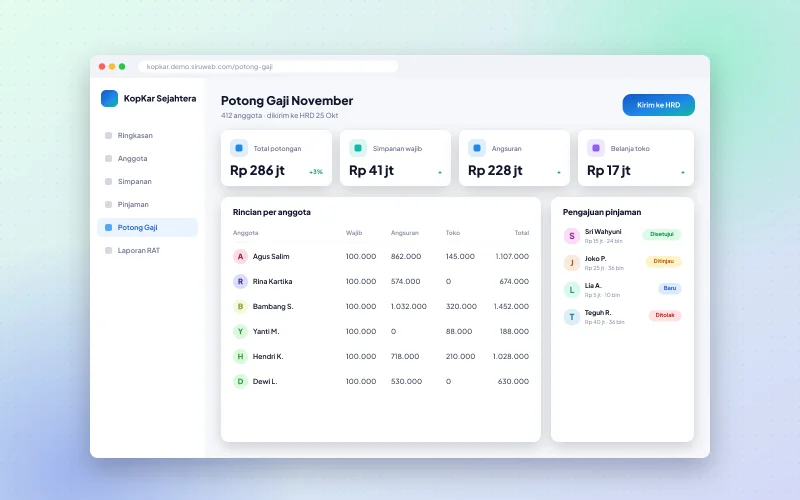Click Agus Salim's total 1.107.000
The width and height of the screenshot is (800, 500).
512,257
